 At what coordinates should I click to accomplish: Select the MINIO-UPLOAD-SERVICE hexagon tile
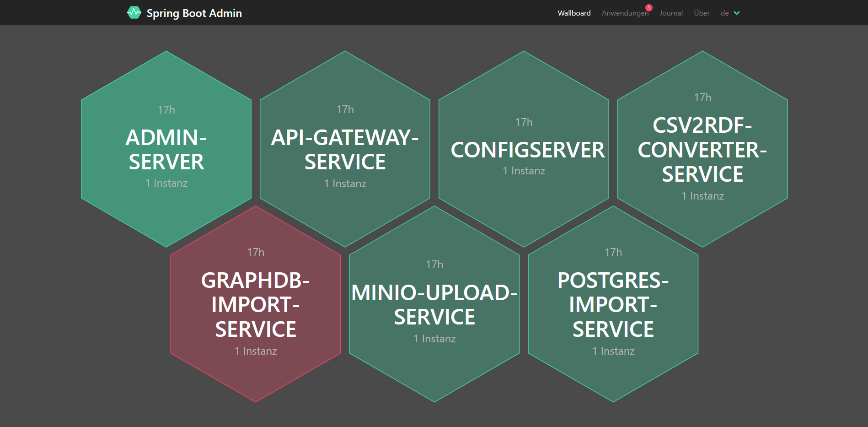click(434, 304)
